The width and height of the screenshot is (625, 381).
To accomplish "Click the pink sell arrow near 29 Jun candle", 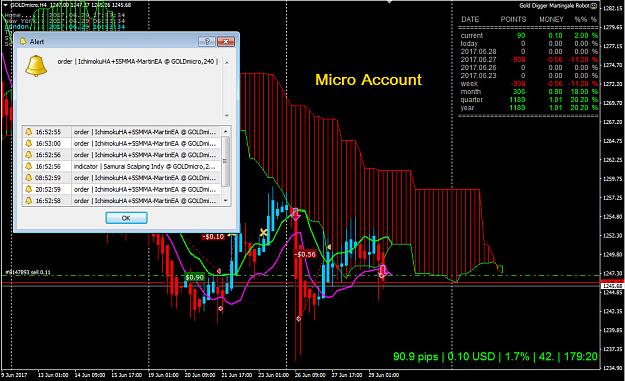I will 383,271.
